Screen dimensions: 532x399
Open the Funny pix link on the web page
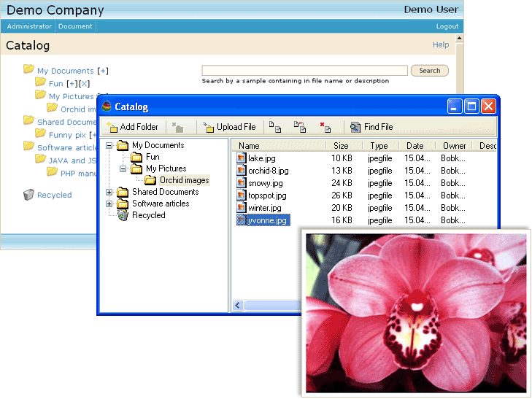point(67,135)
